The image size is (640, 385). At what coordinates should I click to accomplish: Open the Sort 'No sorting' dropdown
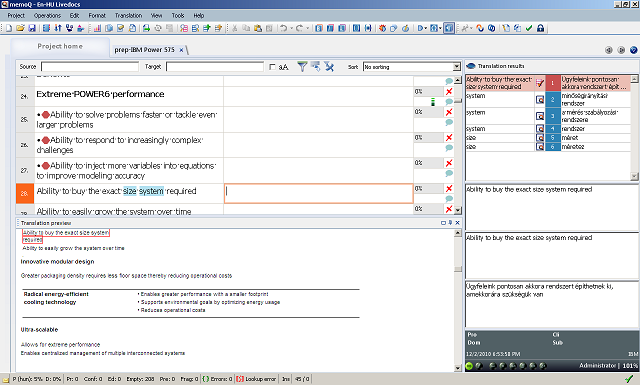coord(412,67)
